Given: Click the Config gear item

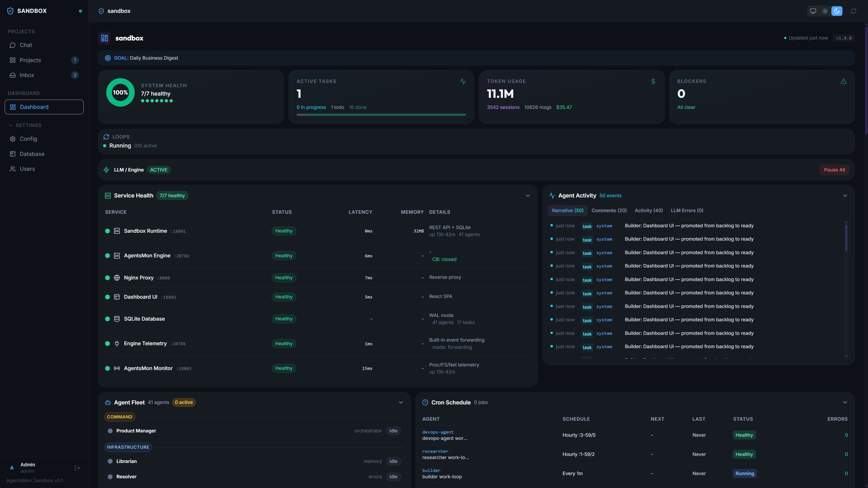Looking at the screenshot, I should [x=28, y=139].
